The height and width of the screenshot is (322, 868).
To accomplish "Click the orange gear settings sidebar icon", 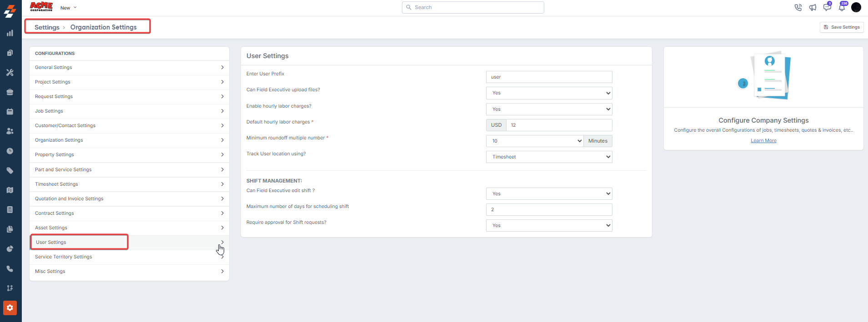I will point(10,308).
